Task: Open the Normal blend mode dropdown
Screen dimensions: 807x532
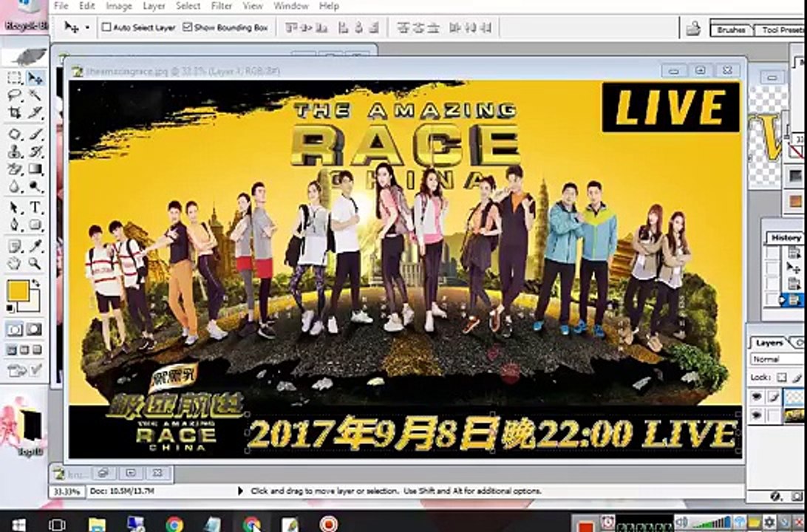Action: click(x=777, y=359)
